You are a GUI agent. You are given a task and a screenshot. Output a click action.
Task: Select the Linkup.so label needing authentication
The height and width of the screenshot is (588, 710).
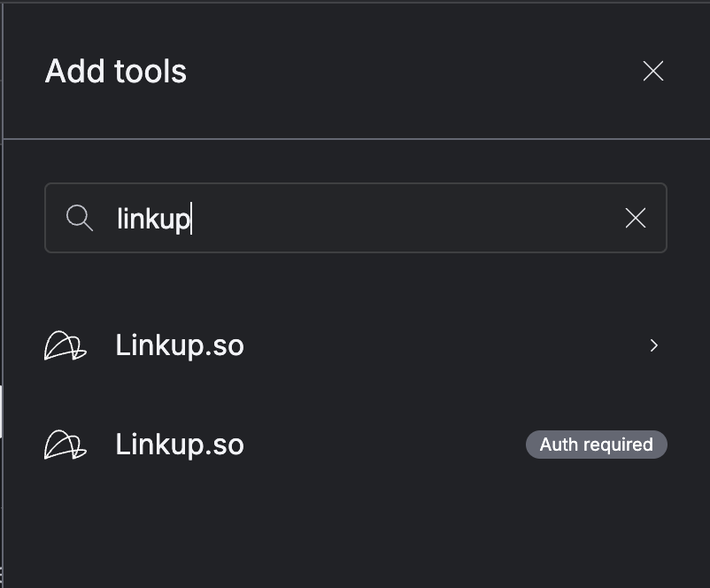(x=180, y=445)
